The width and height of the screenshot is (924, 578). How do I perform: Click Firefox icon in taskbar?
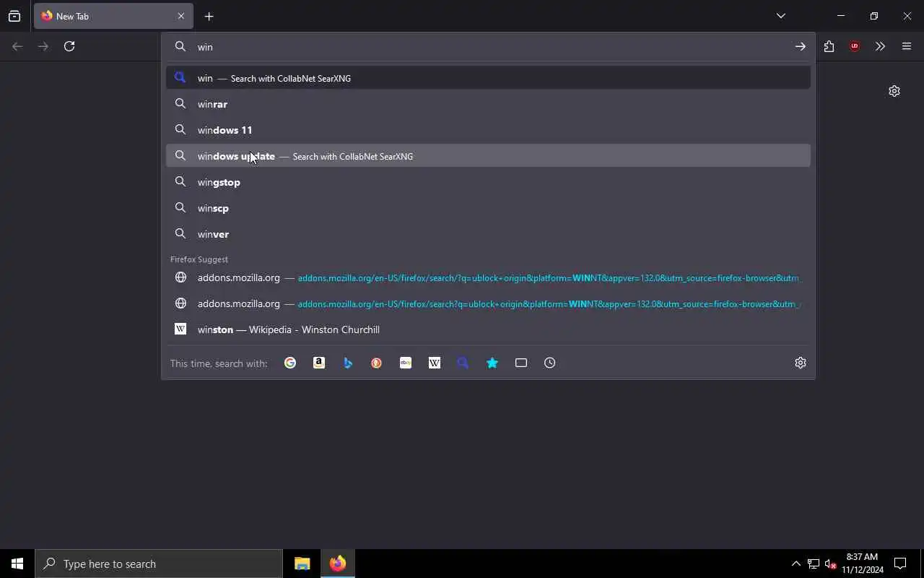pos(338,564)
